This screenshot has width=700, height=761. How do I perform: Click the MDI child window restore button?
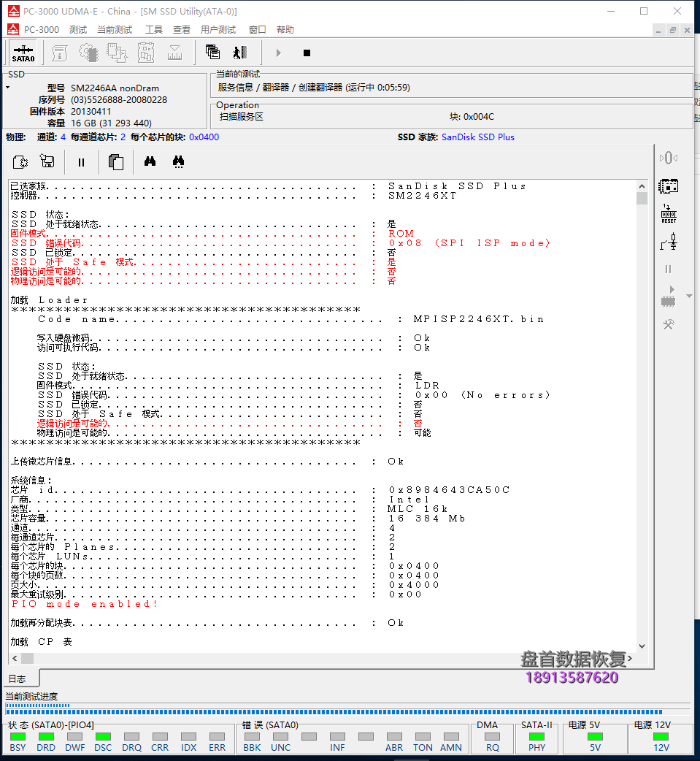click(673, 30)
